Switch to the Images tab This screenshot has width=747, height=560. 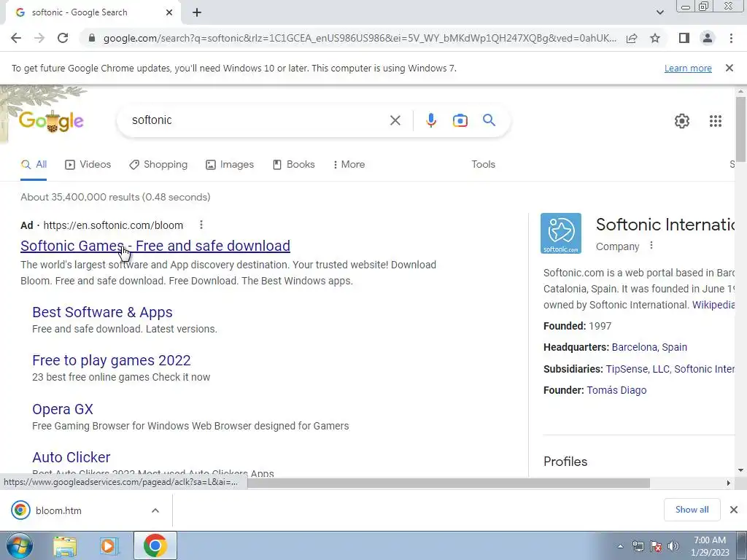[230, 165]
